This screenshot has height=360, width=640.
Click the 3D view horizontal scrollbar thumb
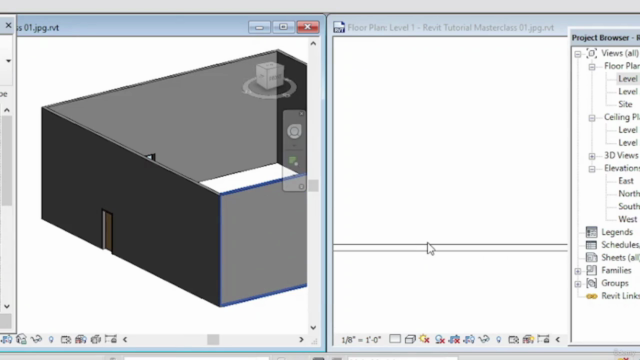213,340
